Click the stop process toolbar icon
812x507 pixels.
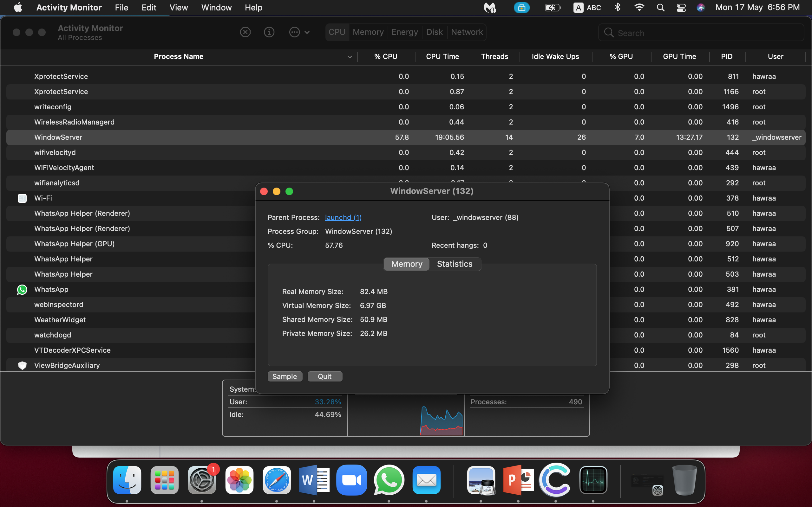(x=245, y=32)
